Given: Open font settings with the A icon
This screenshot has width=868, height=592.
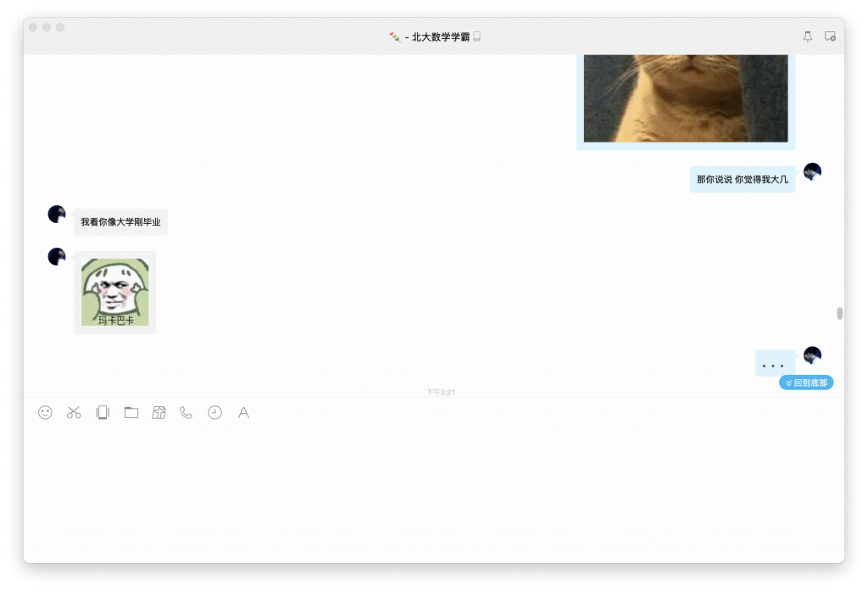Looking at the screenshot, I should tap(243, 412).
